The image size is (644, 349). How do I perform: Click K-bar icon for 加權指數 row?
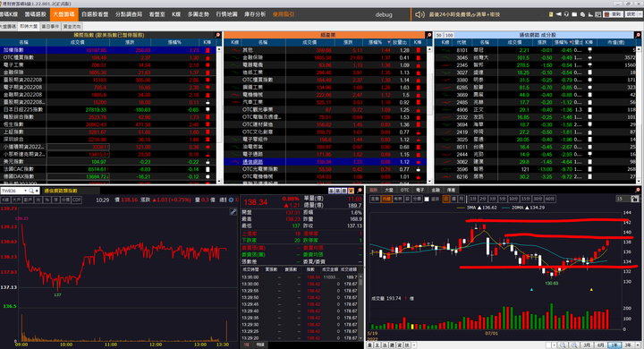click(208, 50)
